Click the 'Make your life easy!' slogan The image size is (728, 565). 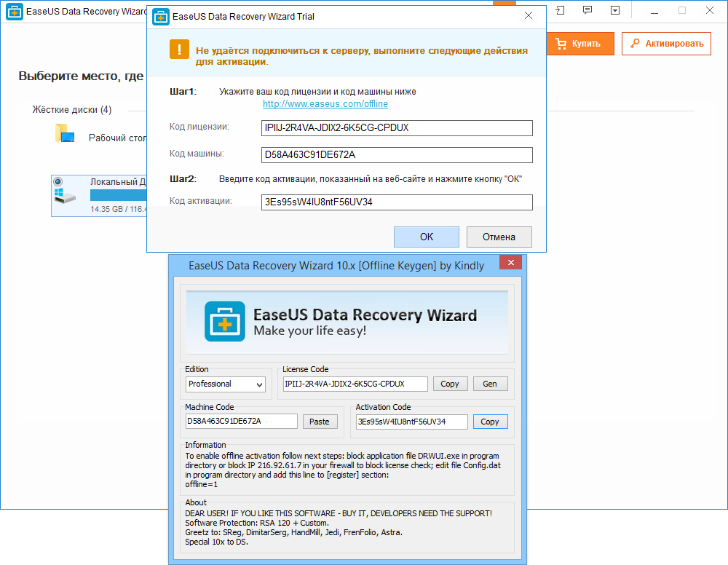point(310,331)
